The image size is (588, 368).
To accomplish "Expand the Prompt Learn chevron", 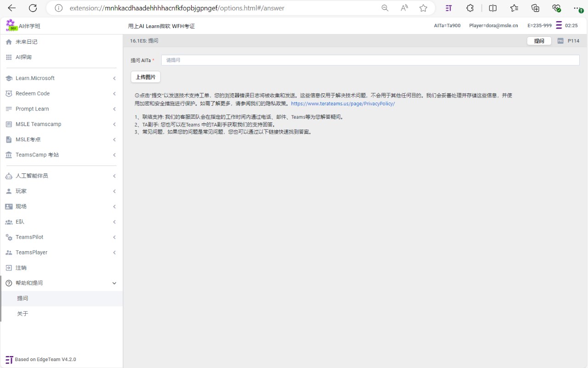I will pos(114,109).
